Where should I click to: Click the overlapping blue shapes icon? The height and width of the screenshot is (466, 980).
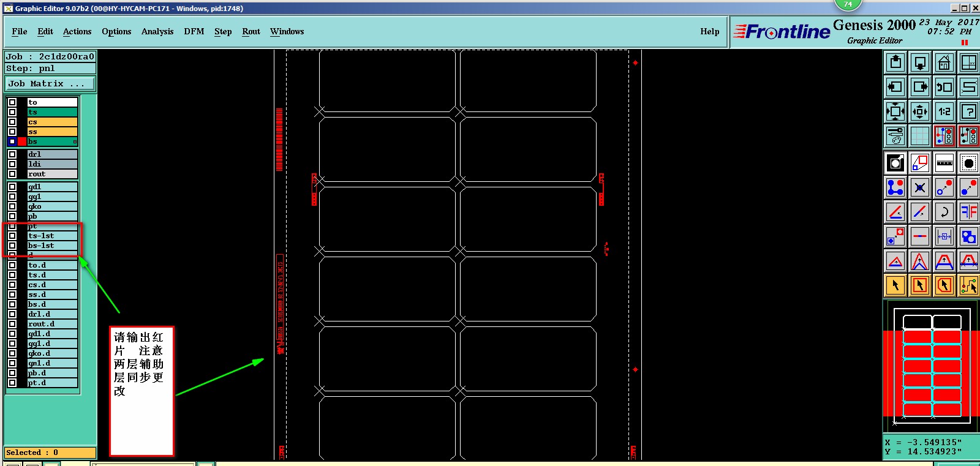[969, 236]
